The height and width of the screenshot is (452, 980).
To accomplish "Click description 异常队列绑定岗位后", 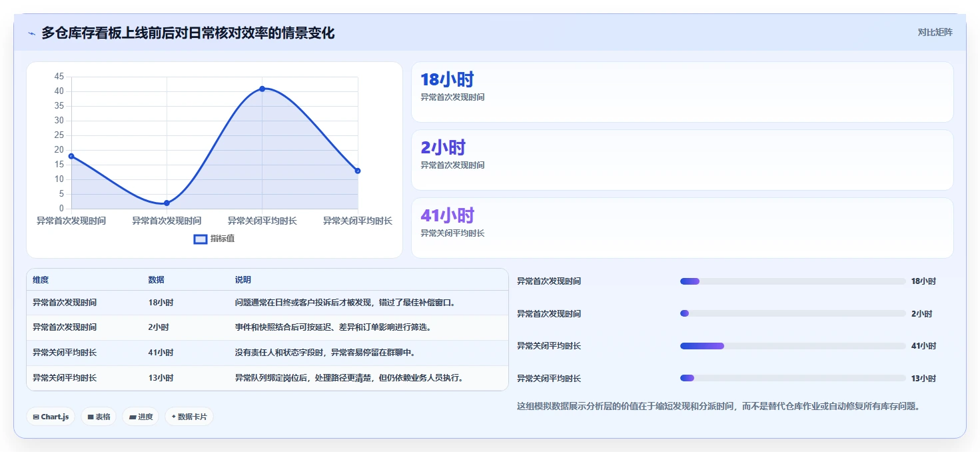I will pyautogui.click(x=349, y=378).
